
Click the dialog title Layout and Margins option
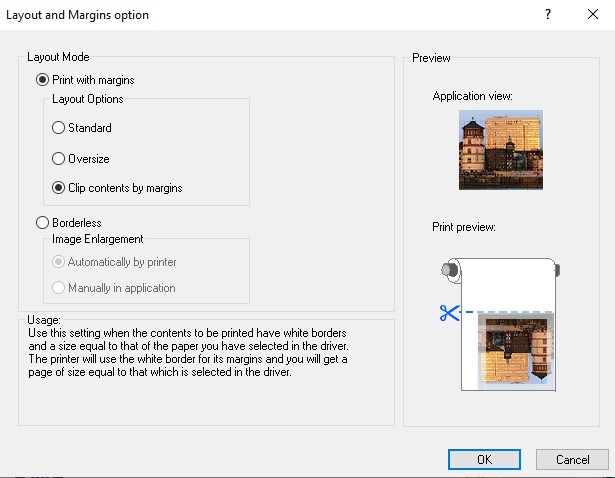click(x=77, y=15)
